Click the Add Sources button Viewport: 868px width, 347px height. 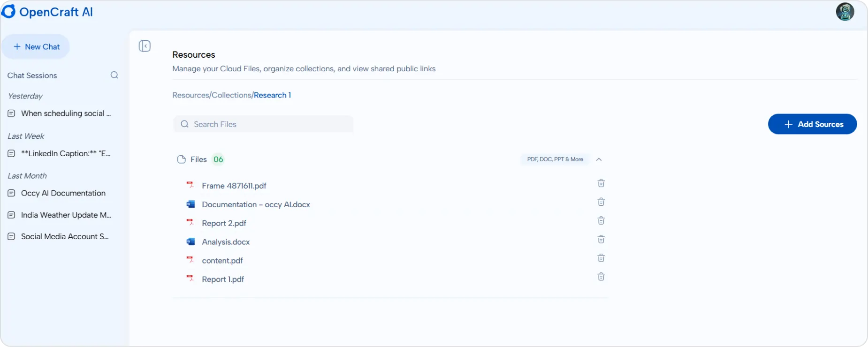[812, 124]
